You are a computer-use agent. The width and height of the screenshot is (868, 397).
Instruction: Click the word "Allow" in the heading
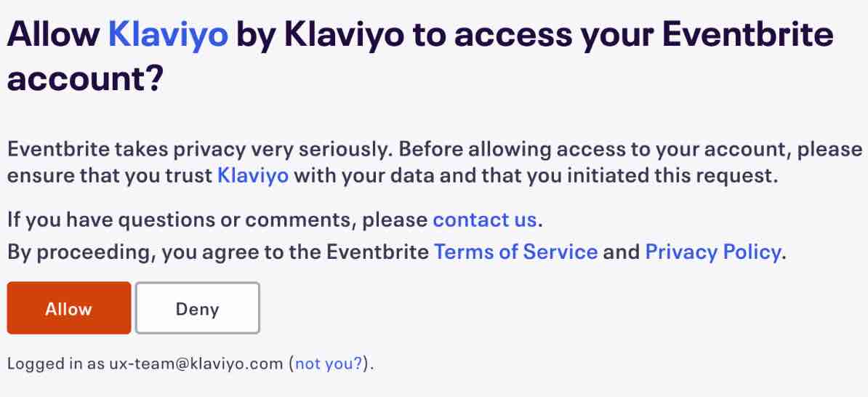click(53, 35)
